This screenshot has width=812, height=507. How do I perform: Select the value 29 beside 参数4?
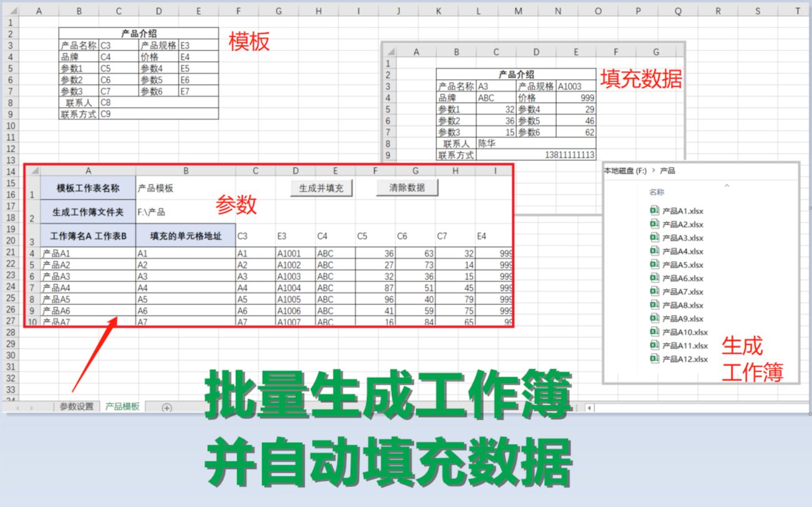576,109
